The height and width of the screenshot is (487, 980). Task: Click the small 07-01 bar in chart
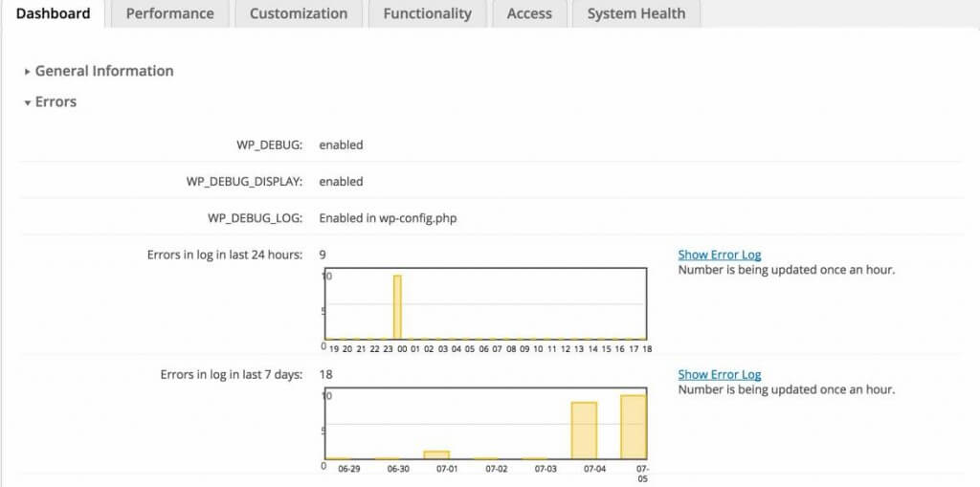click(436, 454)
